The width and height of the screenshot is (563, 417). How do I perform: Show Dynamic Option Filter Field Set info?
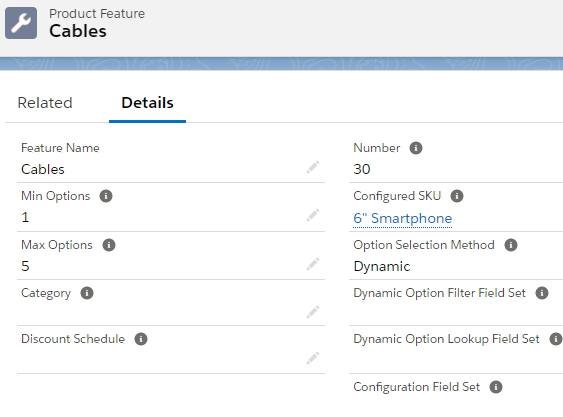pos(542,293)
